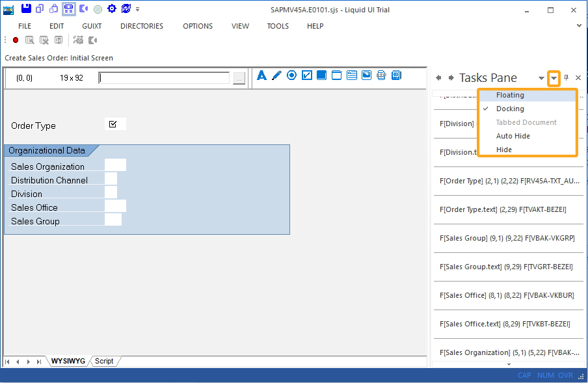Select the pencil edit tool

pyautogui.click(x=276, y=75)
